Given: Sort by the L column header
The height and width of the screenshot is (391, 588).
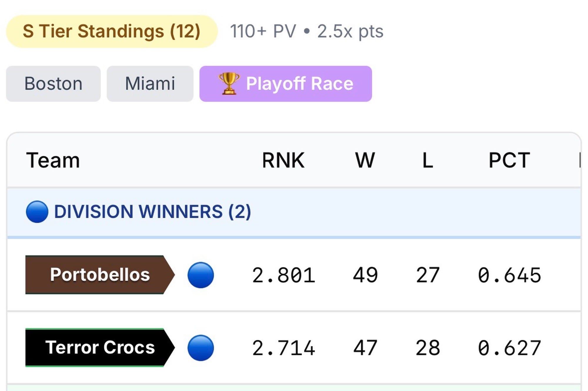Looking at the screenshot, I should coord(427,161).
